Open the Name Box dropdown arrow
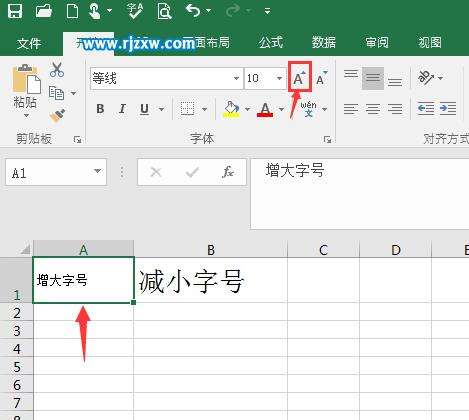 click(97, 171)
